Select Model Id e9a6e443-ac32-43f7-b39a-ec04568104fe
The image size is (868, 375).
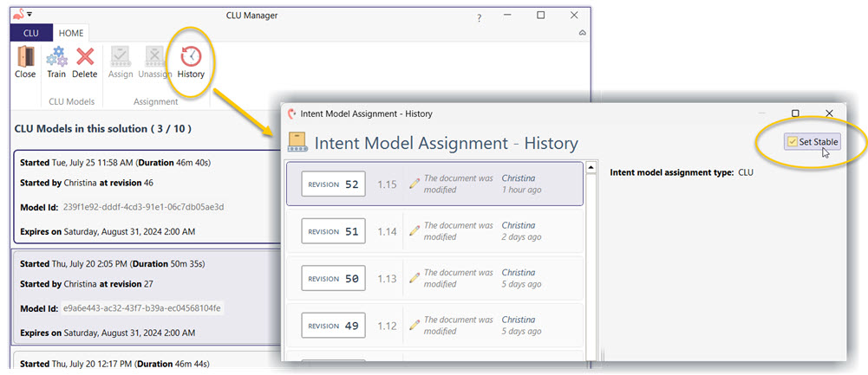click(143, 308)
